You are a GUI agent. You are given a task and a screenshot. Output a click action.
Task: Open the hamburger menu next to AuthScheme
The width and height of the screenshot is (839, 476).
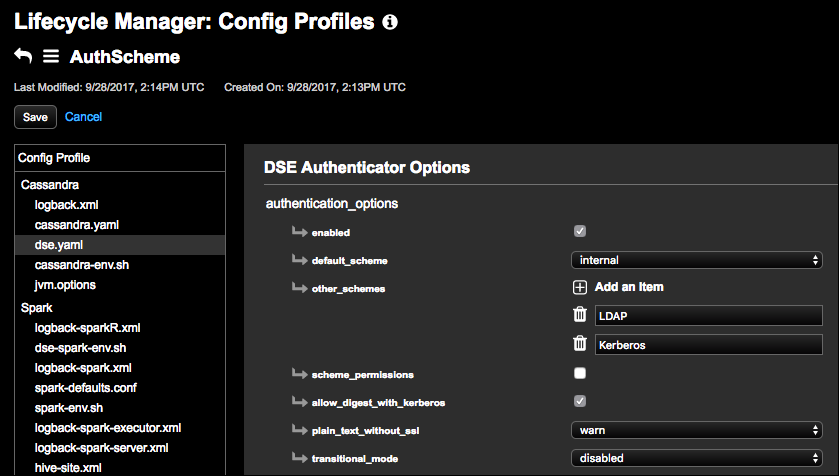[51, 56]
